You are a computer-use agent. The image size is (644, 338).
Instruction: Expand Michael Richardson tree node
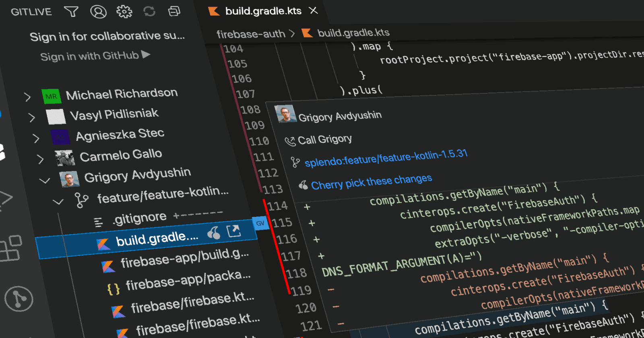point(27,97)
